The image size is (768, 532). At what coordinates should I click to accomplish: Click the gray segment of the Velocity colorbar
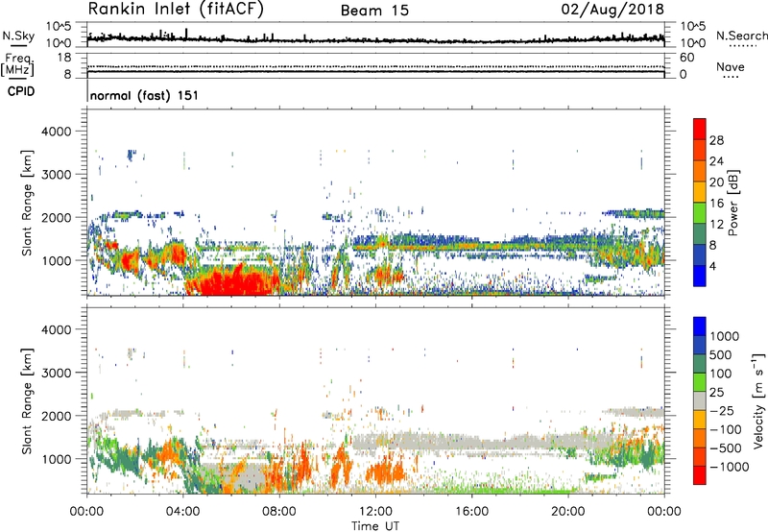pyautogui.click(x=700, y=401)
